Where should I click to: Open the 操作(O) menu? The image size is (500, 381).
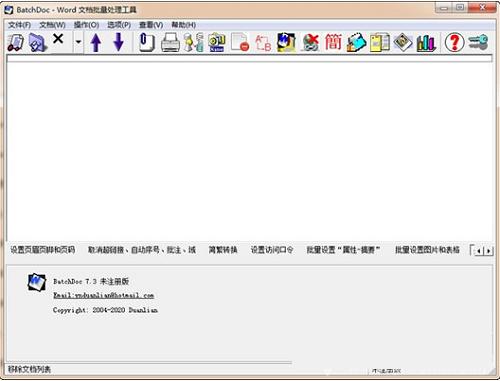point(86,25)
